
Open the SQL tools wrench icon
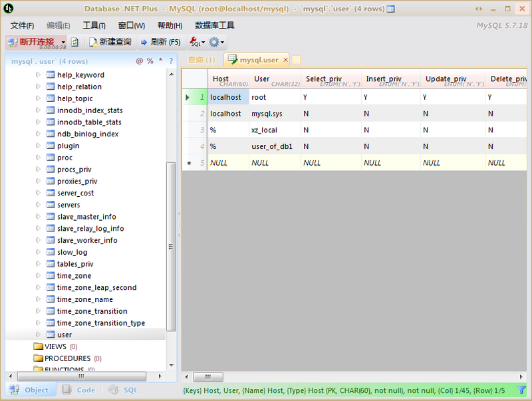coord(195,42)
